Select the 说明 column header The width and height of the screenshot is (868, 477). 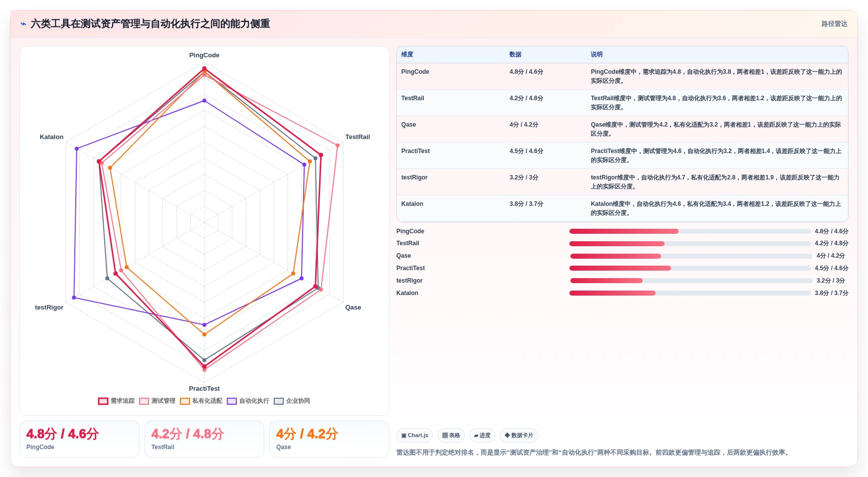point(597,54)
